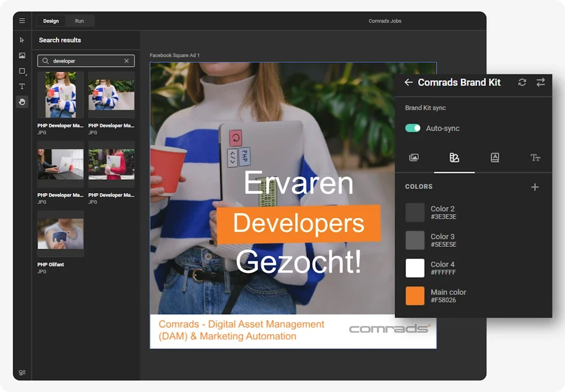The image size is (565, 392).
Task: Open the Brand Kit colors tab
Action: [x=455, y=157]
